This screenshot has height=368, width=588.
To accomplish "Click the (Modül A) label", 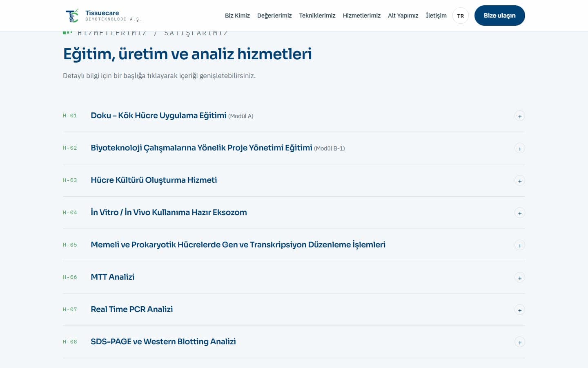I will pos(241,116).
